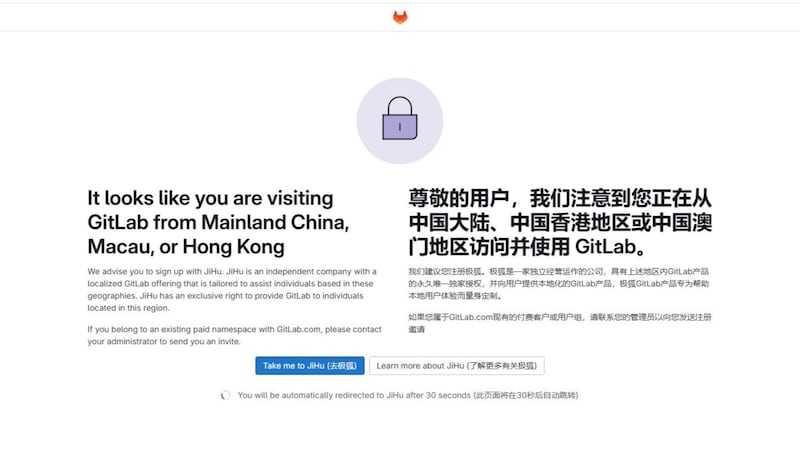This screenshot has width=800, height=450.
Task: Click GitLab.com in the English paragraph
Action: [x=298, y=330]
